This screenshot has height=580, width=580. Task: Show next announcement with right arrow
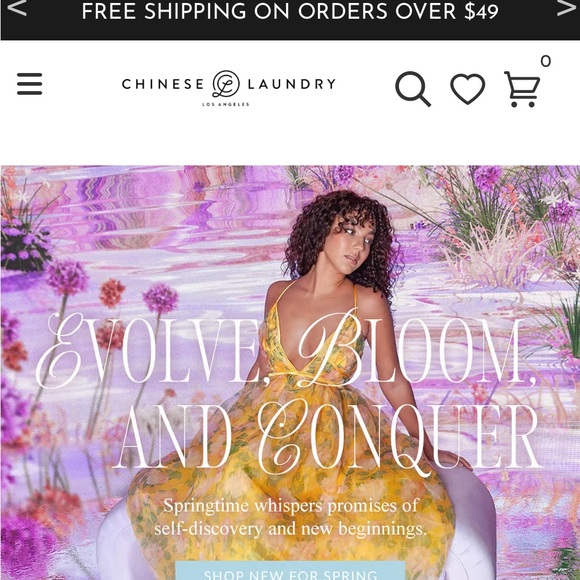566,8
